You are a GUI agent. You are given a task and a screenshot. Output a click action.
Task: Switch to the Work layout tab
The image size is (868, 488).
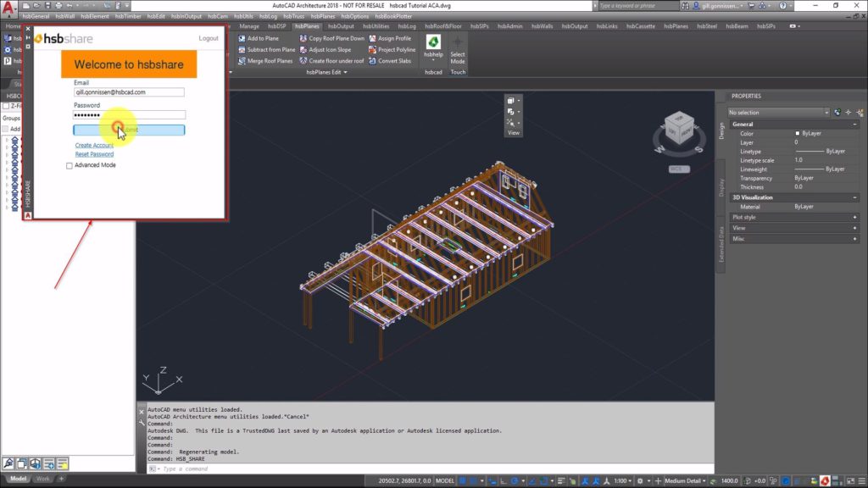(x=42, y=479)
